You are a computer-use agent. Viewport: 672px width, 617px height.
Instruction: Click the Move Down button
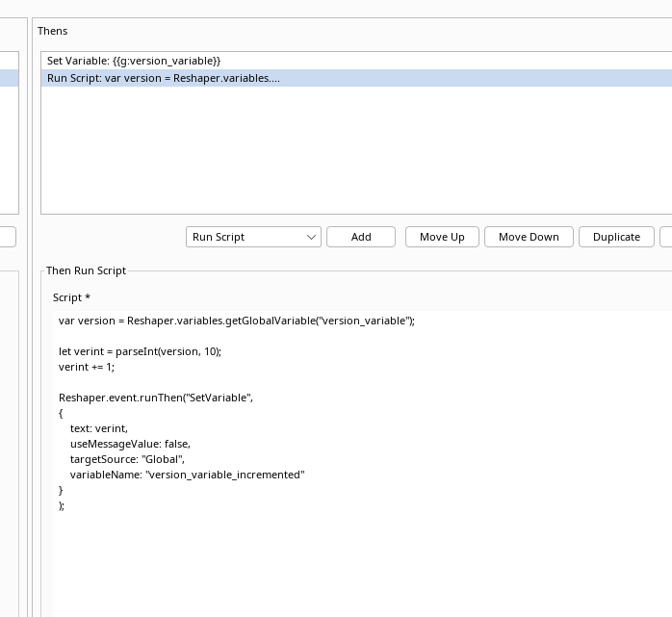tap(529, 237)
